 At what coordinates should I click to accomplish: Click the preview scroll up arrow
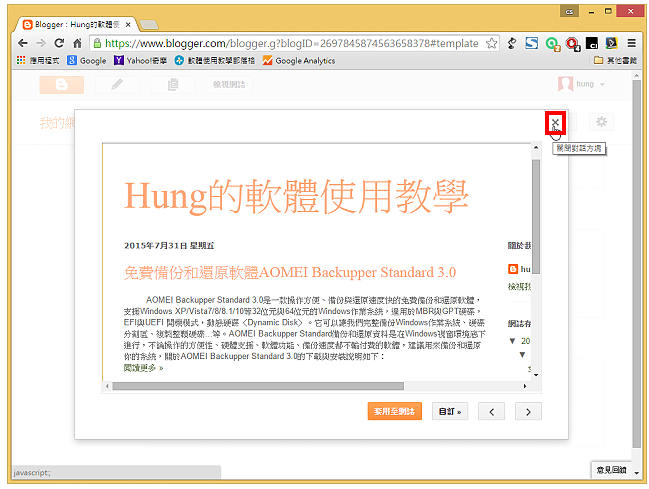pyautogui.click(x=536, y=147)
